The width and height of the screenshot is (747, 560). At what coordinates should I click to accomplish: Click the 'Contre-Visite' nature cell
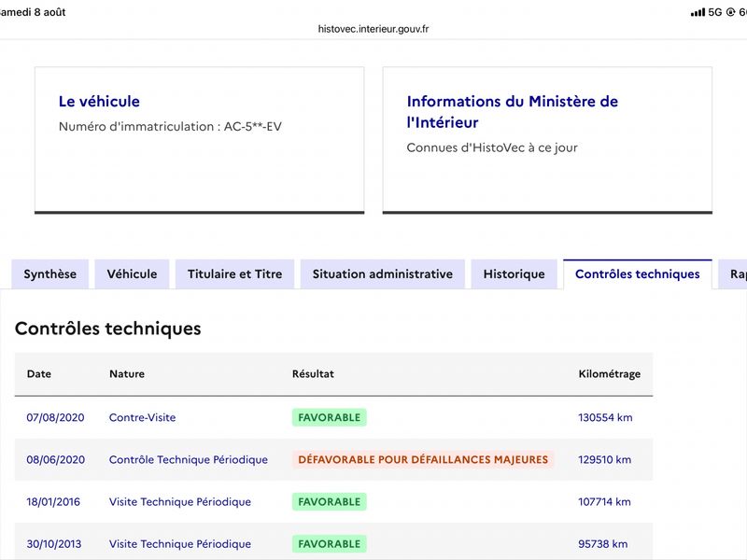point(143,417)
